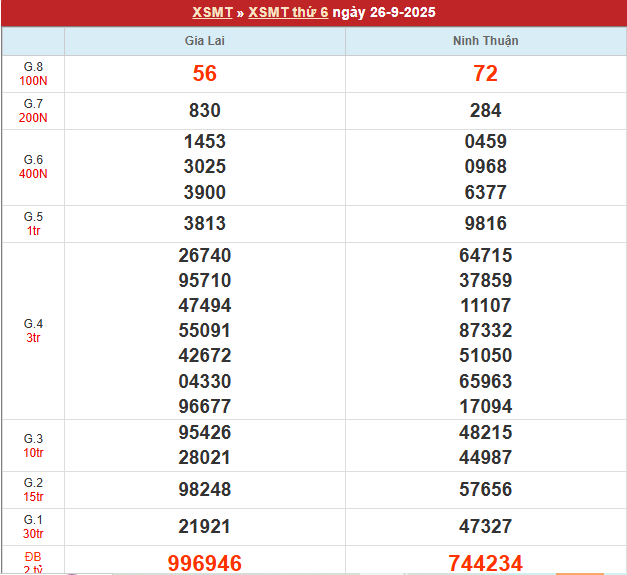Select Gia Lai's G.8 result 56
This screenshot has height=575, width=627.
204,74
